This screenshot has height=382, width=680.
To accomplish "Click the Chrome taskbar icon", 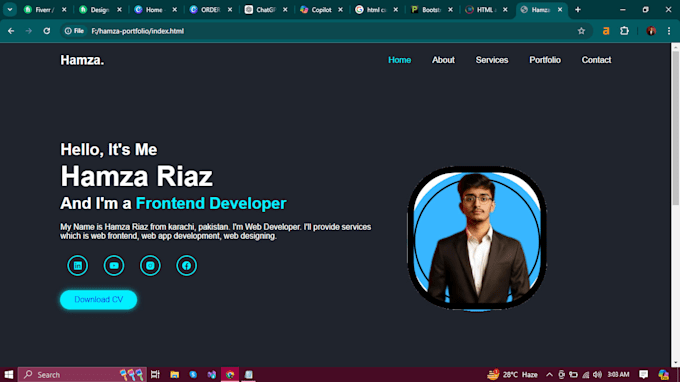I will click(230, 374).
